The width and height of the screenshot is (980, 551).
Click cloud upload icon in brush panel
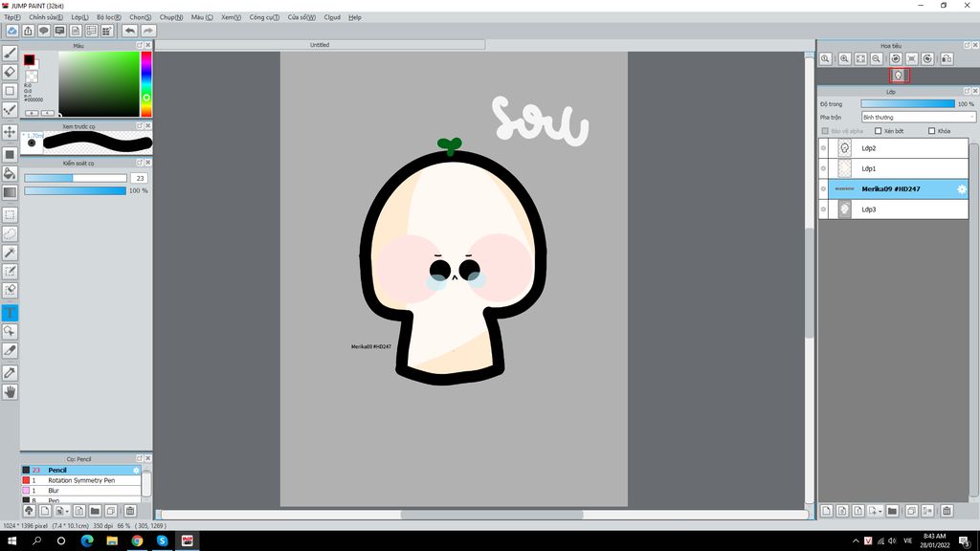coord(29,511)
